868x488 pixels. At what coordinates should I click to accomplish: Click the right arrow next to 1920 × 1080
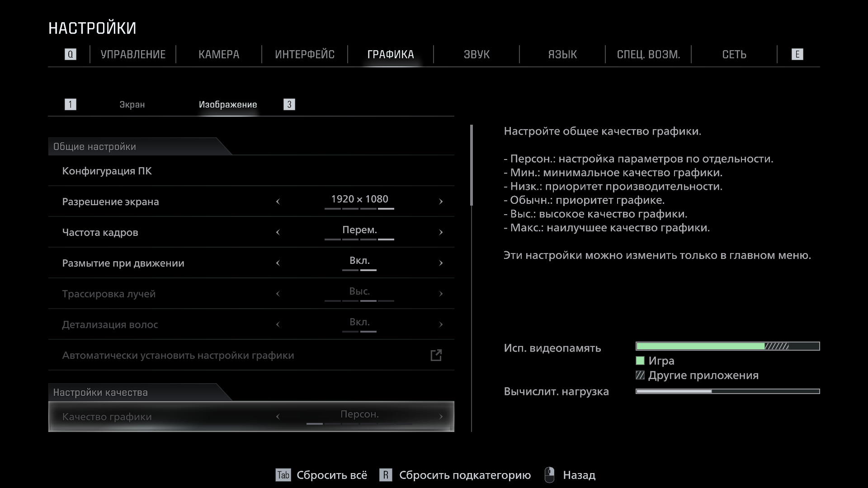[441, 202]
